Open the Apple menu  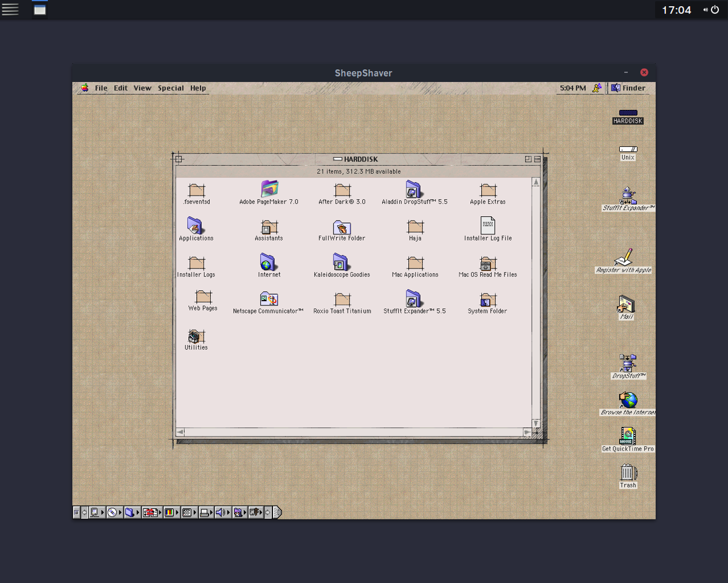84,87
